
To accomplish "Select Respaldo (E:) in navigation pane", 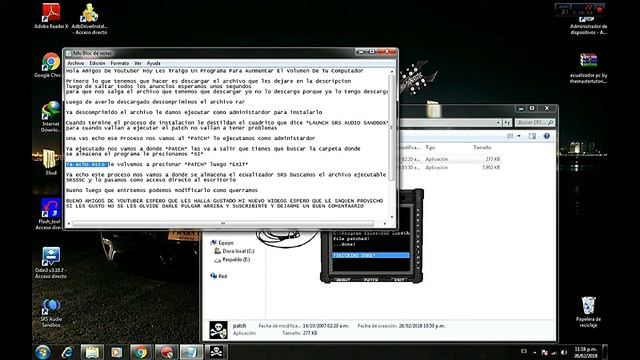I will (232, 260).
